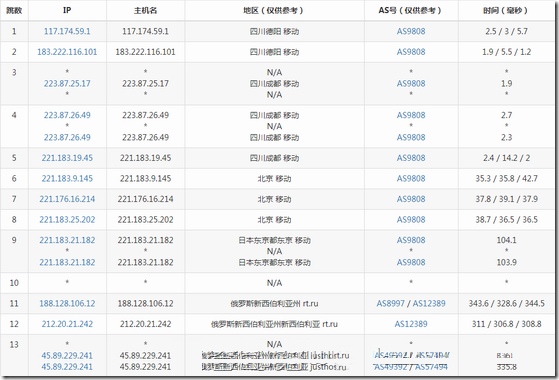559x380 pixels.
Task: Click AS9808 link in hop 1 row
Action: (x=411, y=31)
